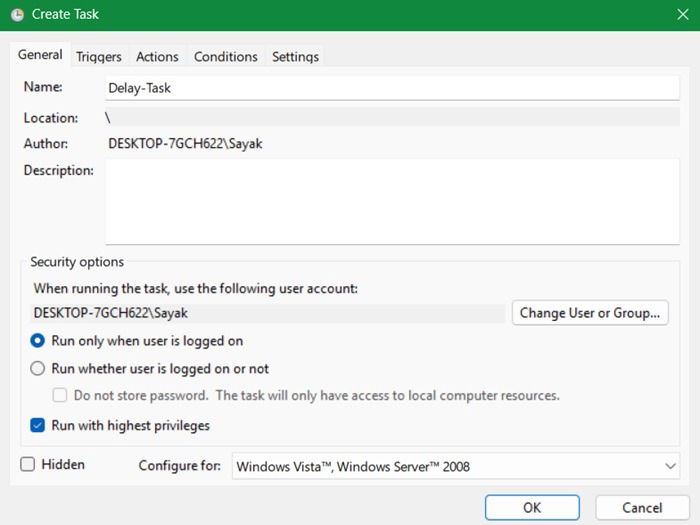Choose Run whether user is logged on or not
Screen dimensions: 700x525
click(x=38, y=368)
